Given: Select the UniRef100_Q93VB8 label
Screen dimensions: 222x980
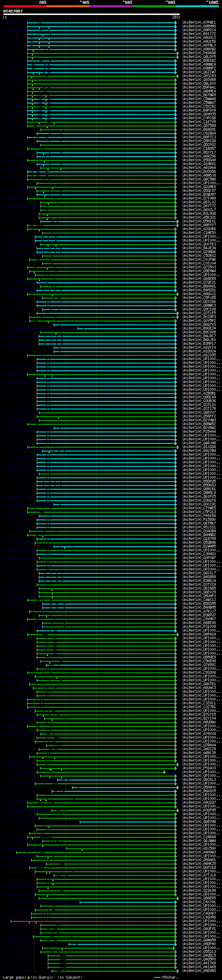Looking at the screenshot, I should 199,80.
